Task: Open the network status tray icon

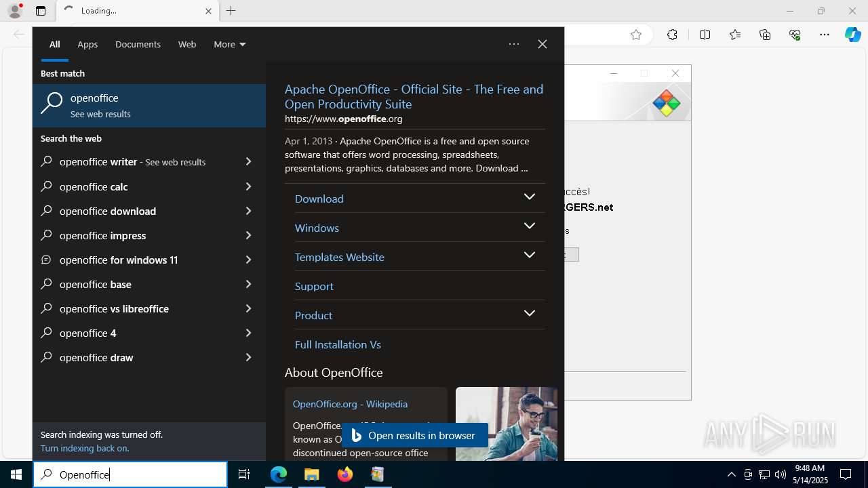Action: pos(764,474)
